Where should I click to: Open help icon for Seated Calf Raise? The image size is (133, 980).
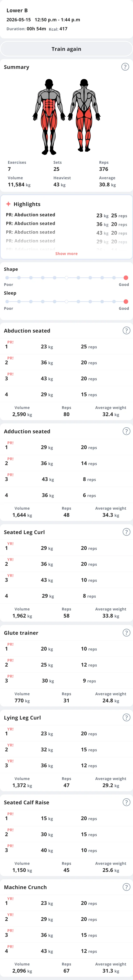coord(127,802)
